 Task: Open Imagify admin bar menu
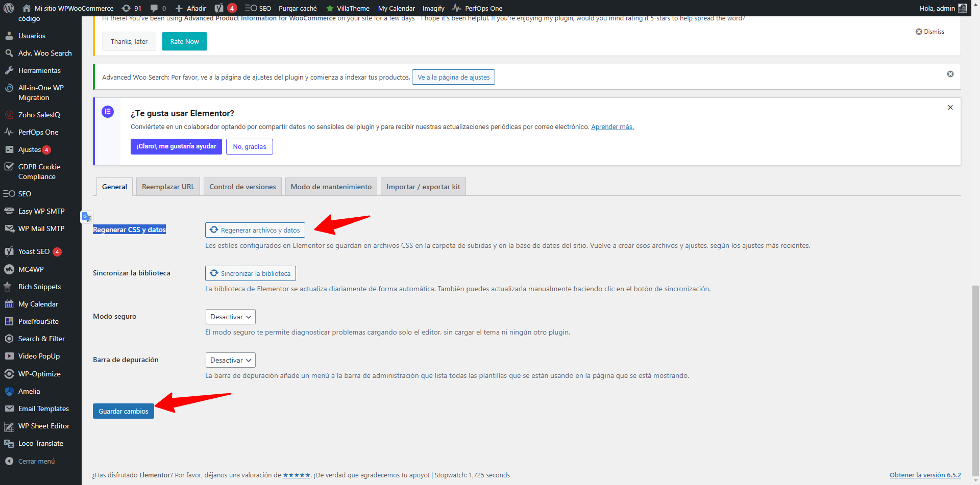pos(433,8)
